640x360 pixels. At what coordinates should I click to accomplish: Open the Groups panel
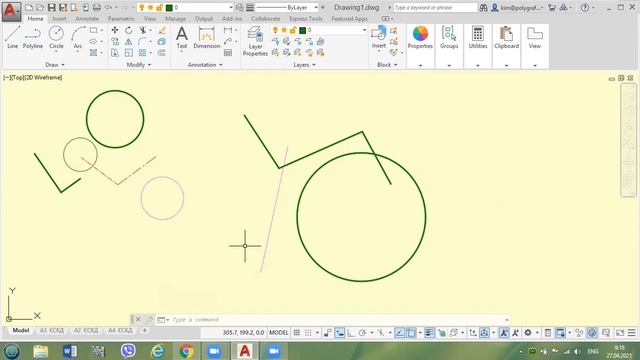tap(449, 38)
